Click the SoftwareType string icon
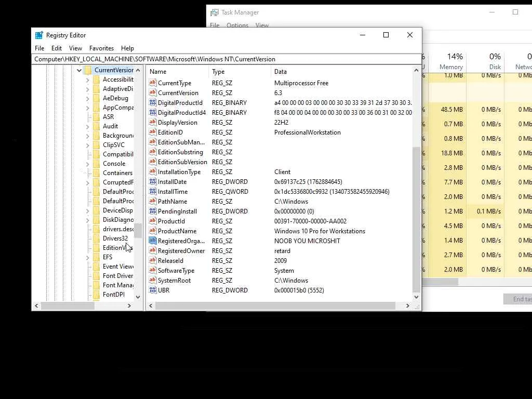The height and width of the screenshot is (399, 532). pyautogui.click(x=153, y=270)
